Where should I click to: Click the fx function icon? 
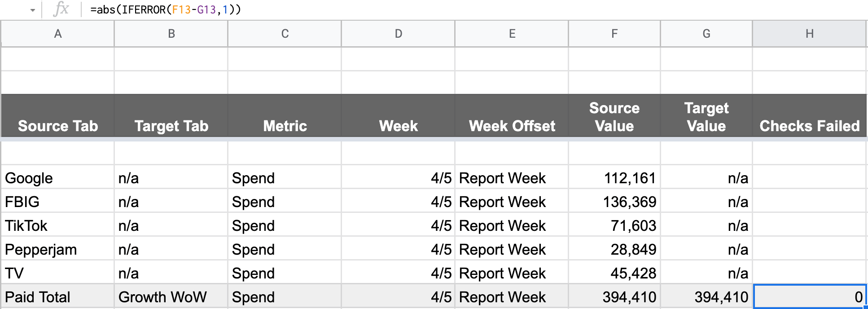[61, 9]
